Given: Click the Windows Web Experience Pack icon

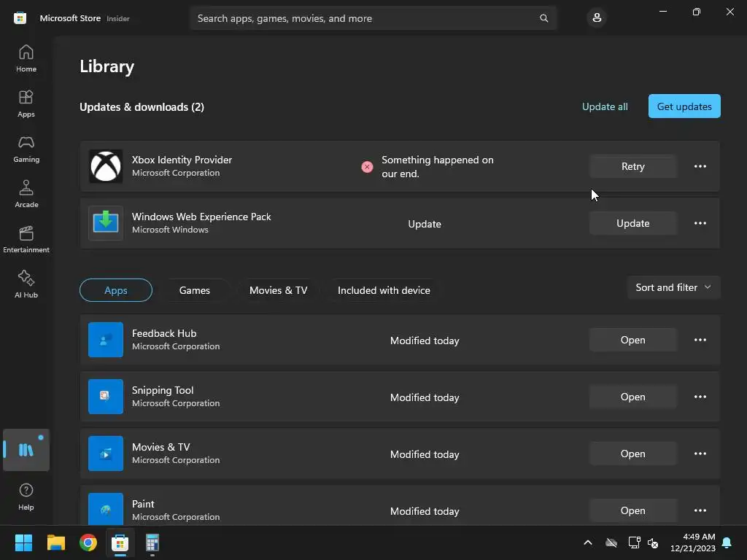Looking at the screenshot, I should [x=106, y=223].
